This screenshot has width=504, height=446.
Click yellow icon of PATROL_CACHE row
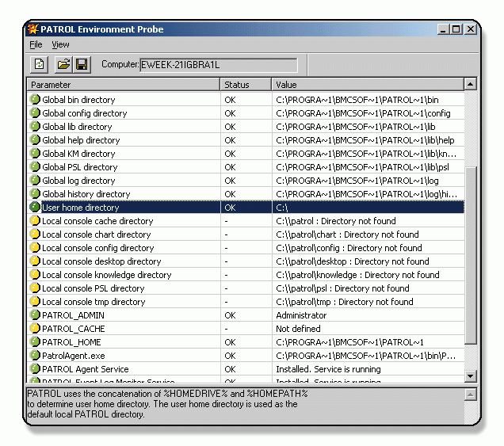34,329
